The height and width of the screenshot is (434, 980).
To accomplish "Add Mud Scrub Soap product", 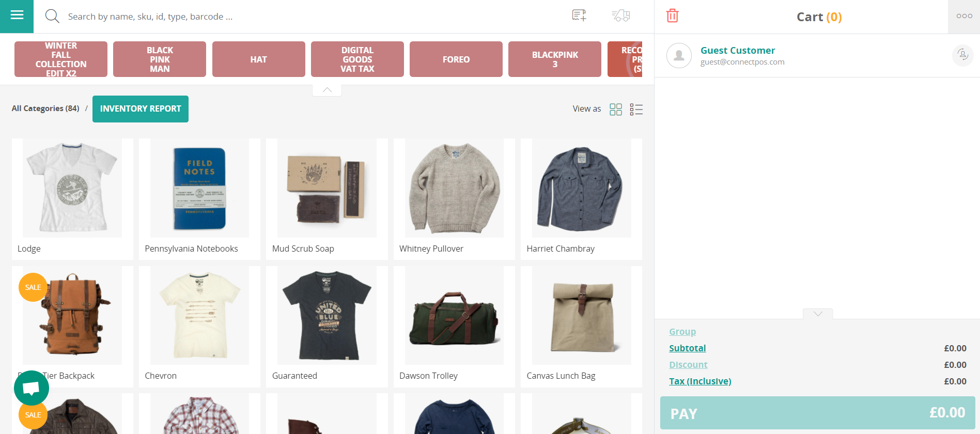I will [x=327, y=199].
